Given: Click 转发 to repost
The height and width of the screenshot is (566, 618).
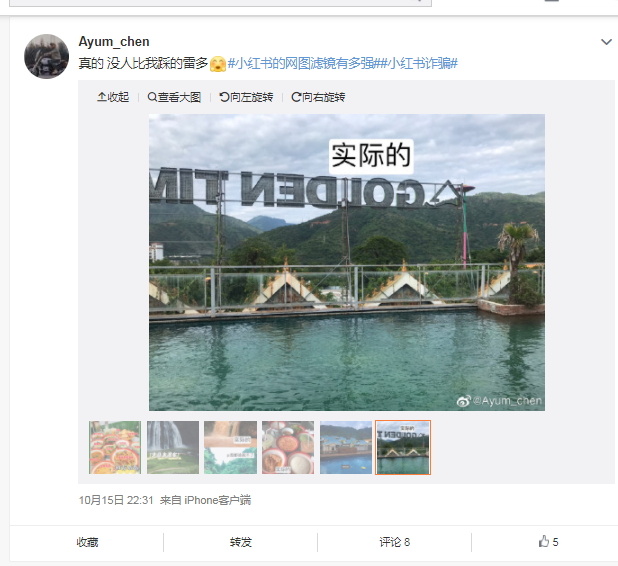Looking at the screenshot, I should point(241,542).
